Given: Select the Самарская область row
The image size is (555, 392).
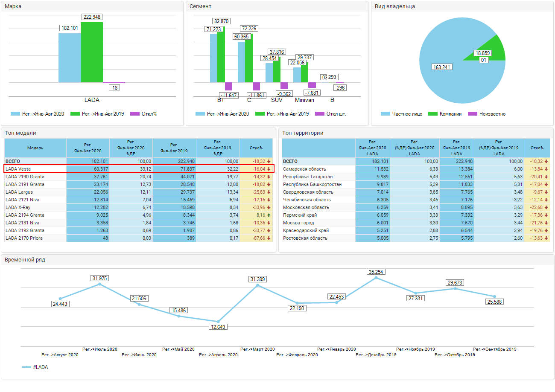Looking at the screenshot, I should (416, 169).
